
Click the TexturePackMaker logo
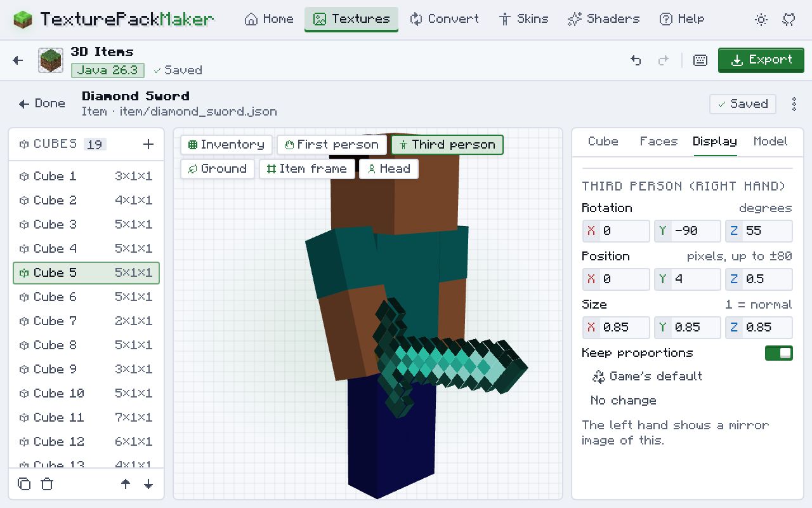pos(114,19)
